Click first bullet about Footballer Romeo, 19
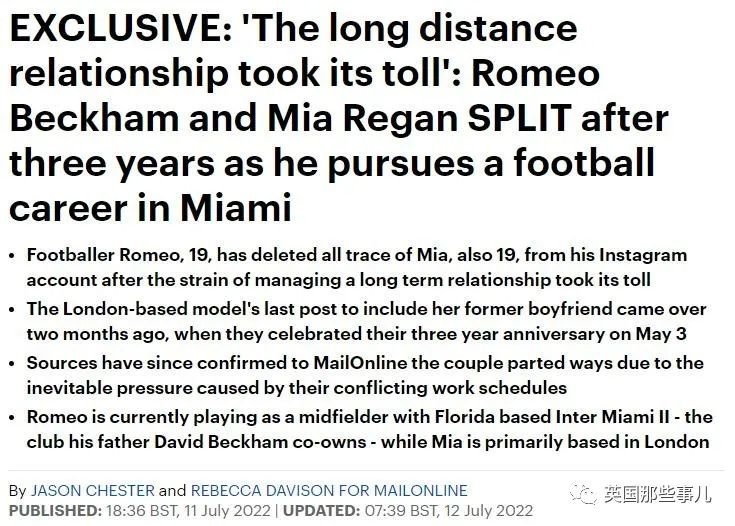 [x=357, y=267]
